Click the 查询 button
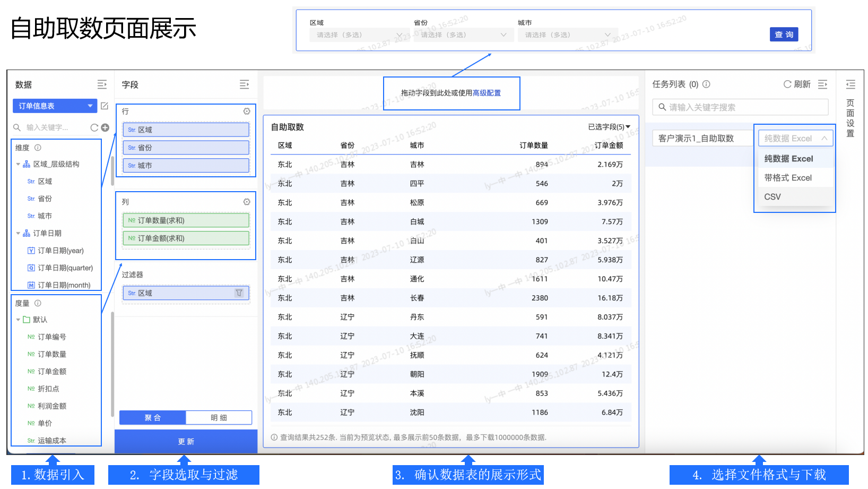868x489 pixels. click(x=784, y=35)
